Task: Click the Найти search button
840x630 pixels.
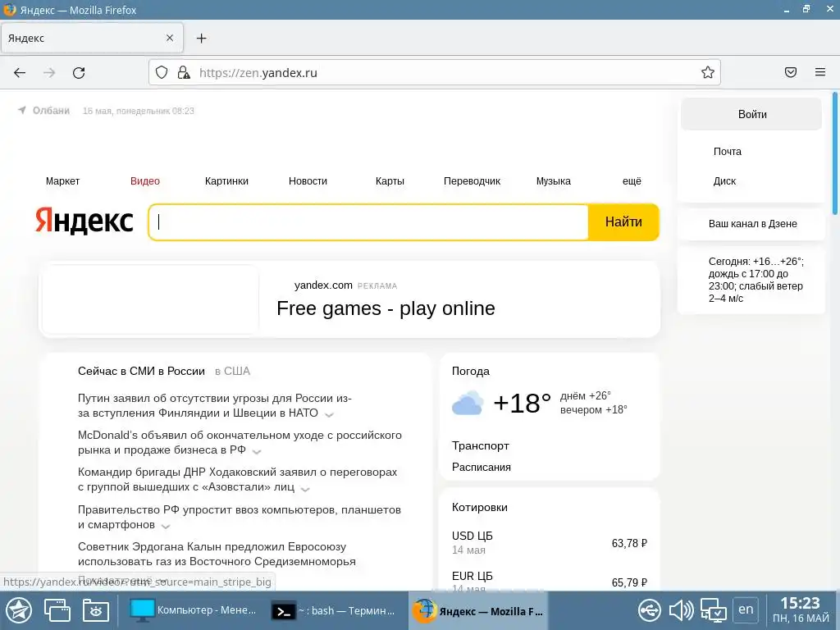Action: [x=623, y=221]
